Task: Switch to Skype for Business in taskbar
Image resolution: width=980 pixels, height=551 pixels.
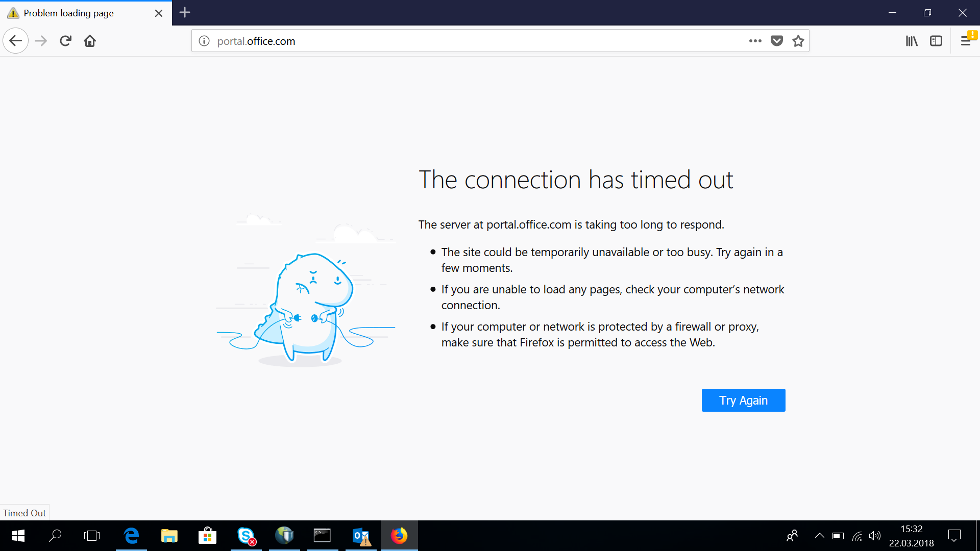Action: (246, 536)
